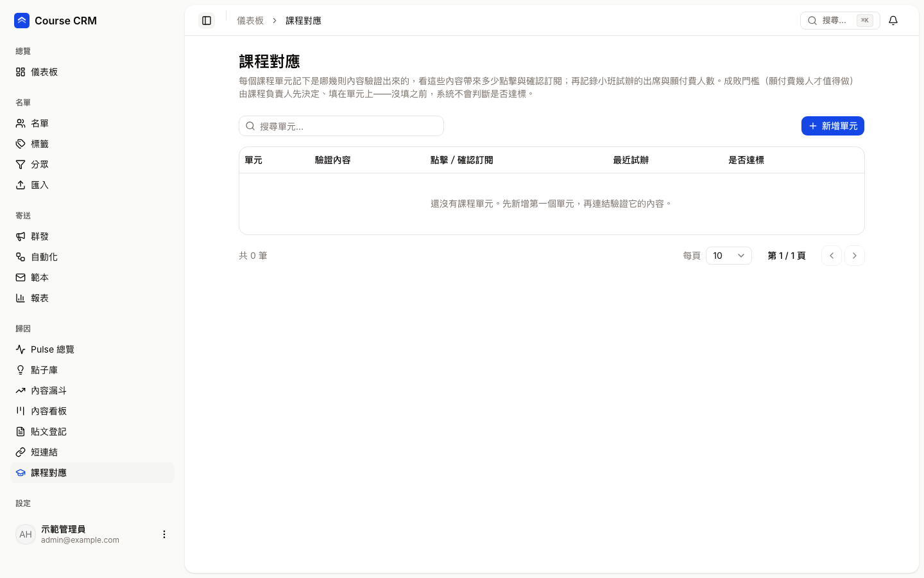The image size is (924, 578).
Task: Click the 短連結 link icon
Action: click(21, 452)
